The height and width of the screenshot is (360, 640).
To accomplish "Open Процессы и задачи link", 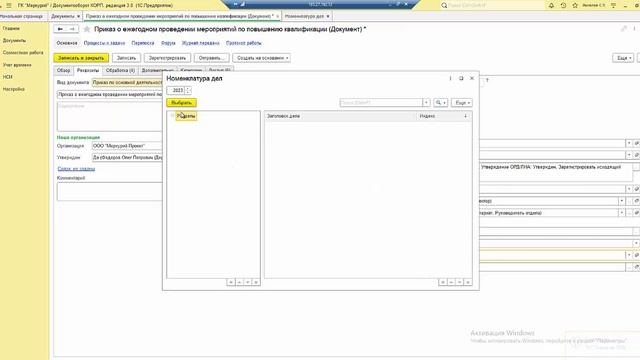I will pos(104,43).
